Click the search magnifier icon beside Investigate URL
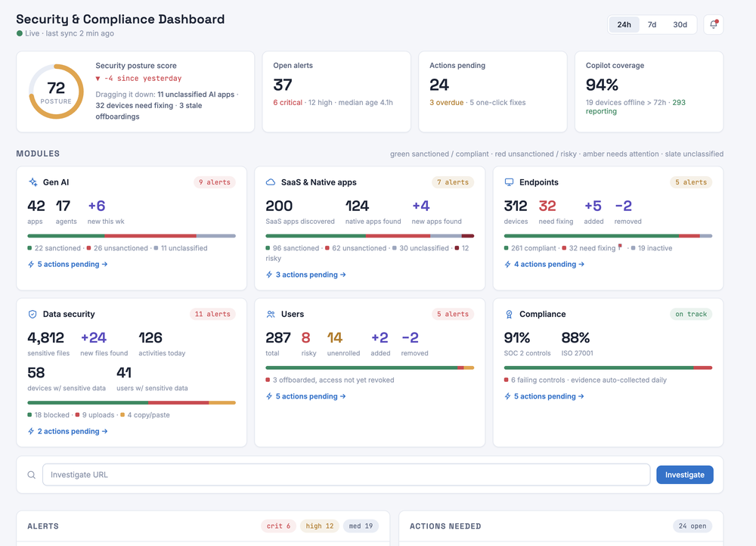Viewport: 756px width, 546px height. coord(31,475)
